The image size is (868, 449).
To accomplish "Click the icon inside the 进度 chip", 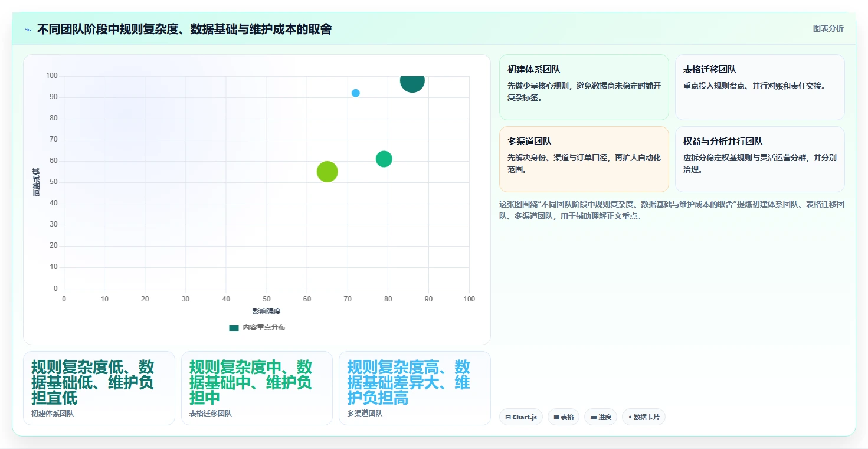I will 593,417.
